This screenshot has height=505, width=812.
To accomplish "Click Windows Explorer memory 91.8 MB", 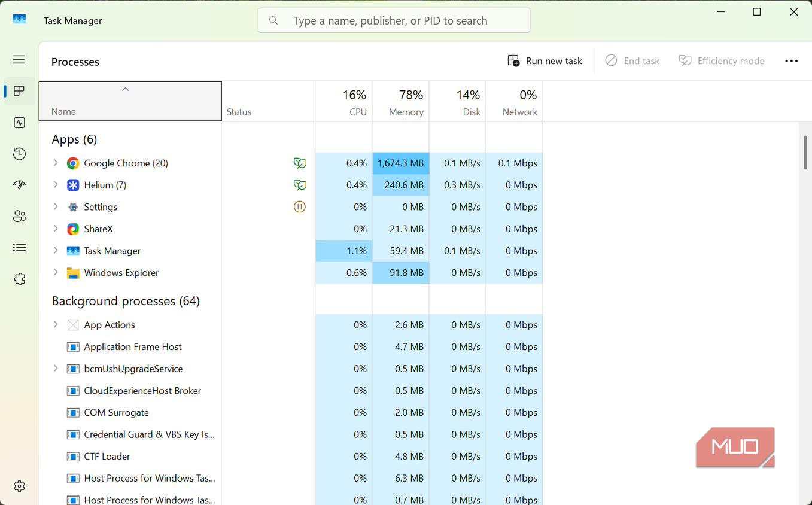I will tap(400, 273).
